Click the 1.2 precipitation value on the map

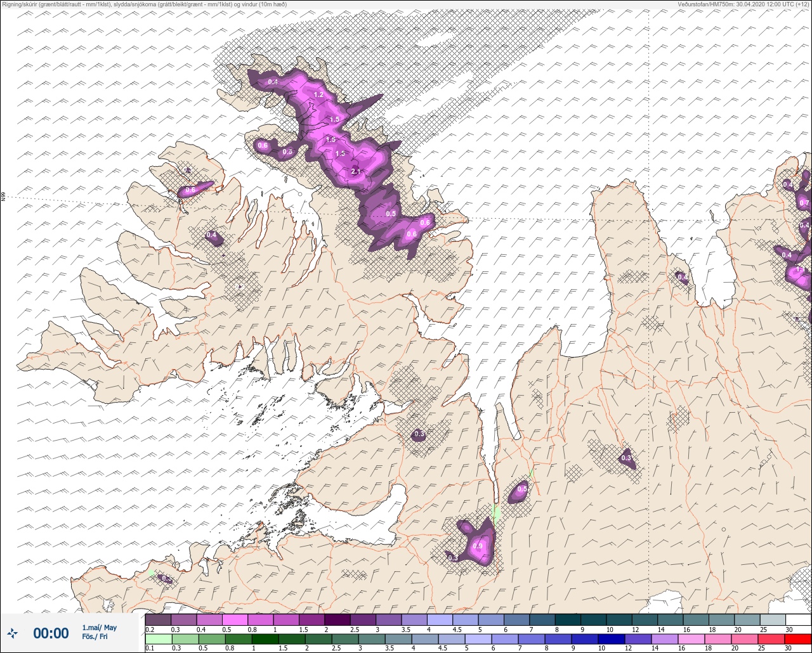click(318, 94)
